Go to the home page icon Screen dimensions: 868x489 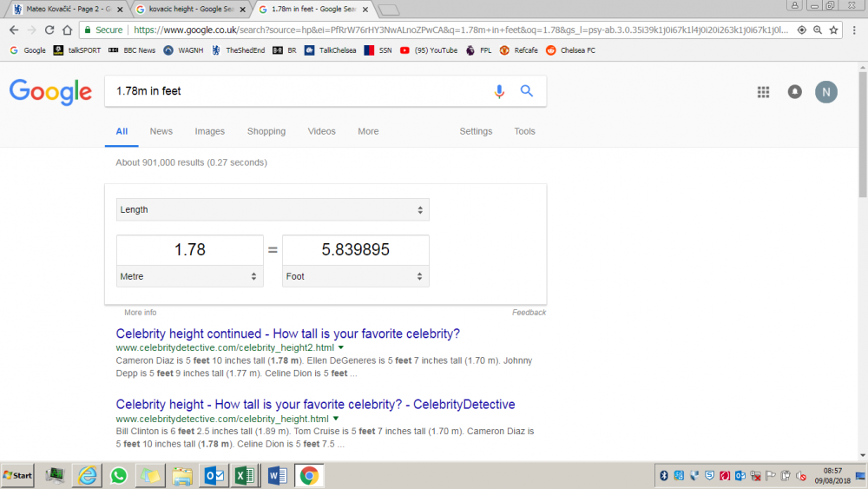click(67, 30)
